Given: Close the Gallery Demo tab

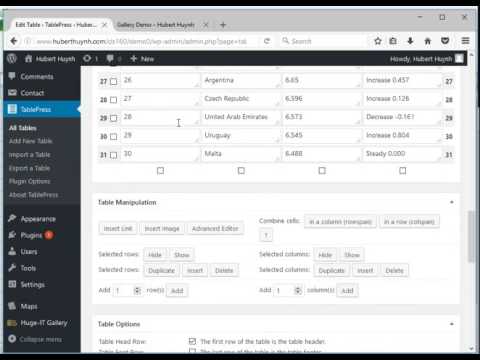Looking at the screenshot, I should coord(206,25).
